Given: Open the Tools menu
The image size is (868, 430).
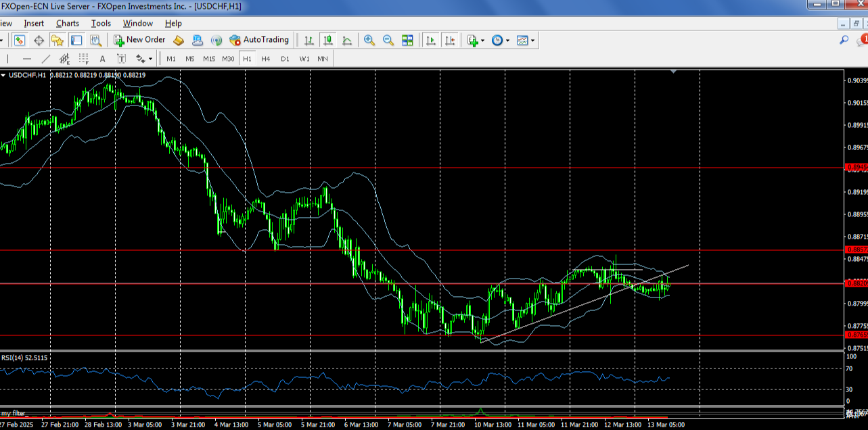Looking at the screenshot, I should point(101,23).
